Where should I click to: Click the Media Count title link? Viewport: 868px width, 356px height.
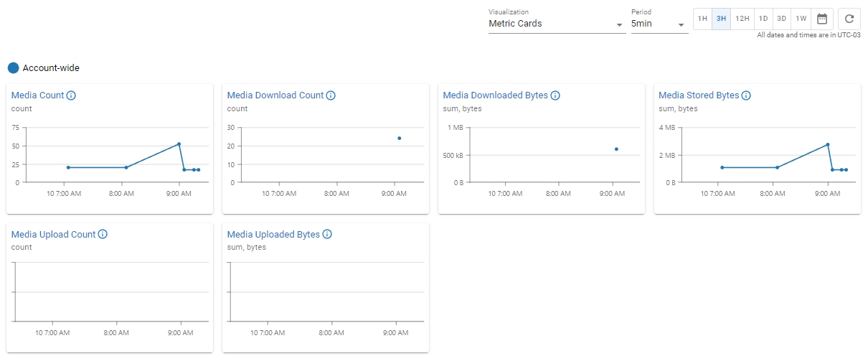(37, 95)
